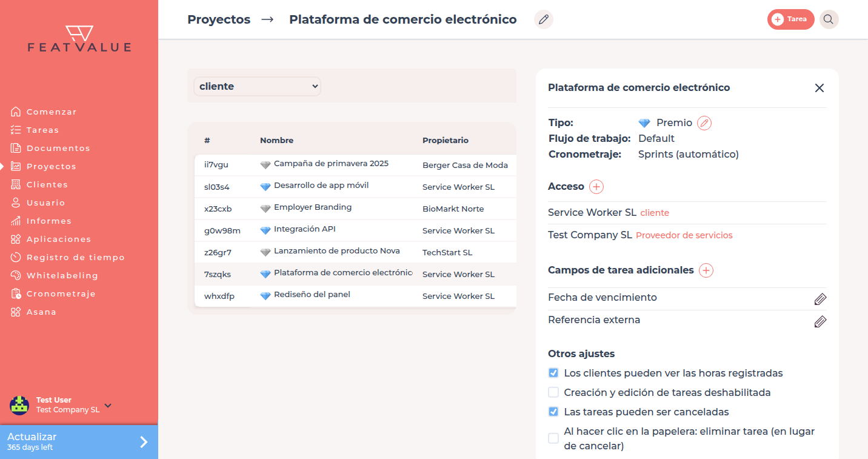This screenshot has width=868, height=459.
Task: Add additional task field with plus icon
Action: (706, 270)
